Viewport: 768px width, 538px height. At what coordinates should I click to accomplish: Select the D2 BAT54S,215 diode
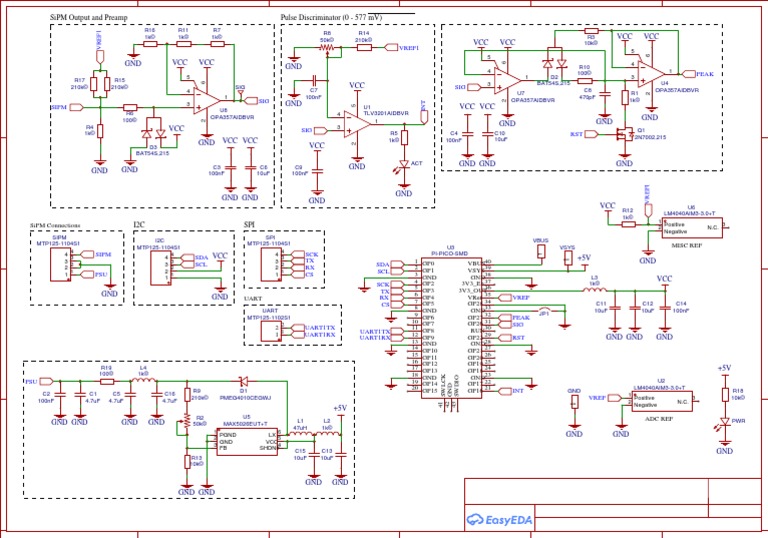pos(555,64)
